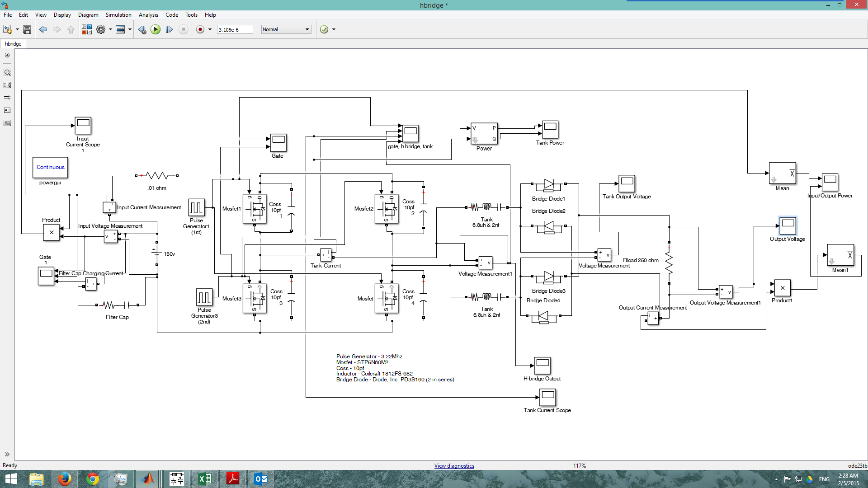This screenshot has width=868, height=488.
Task: Click the Zoom In tool in left palette
Action: (7, 72)
